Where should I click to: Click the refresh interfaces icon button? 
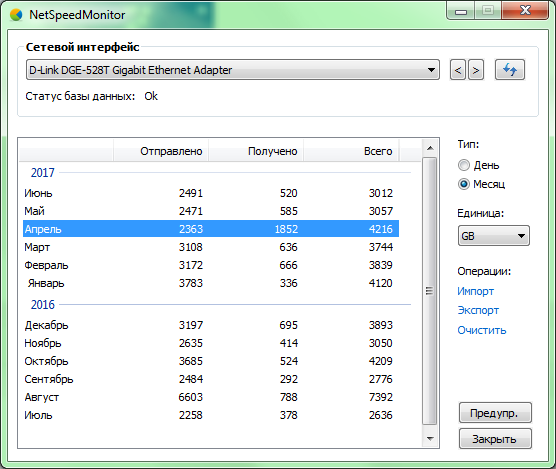coord(510,69)
